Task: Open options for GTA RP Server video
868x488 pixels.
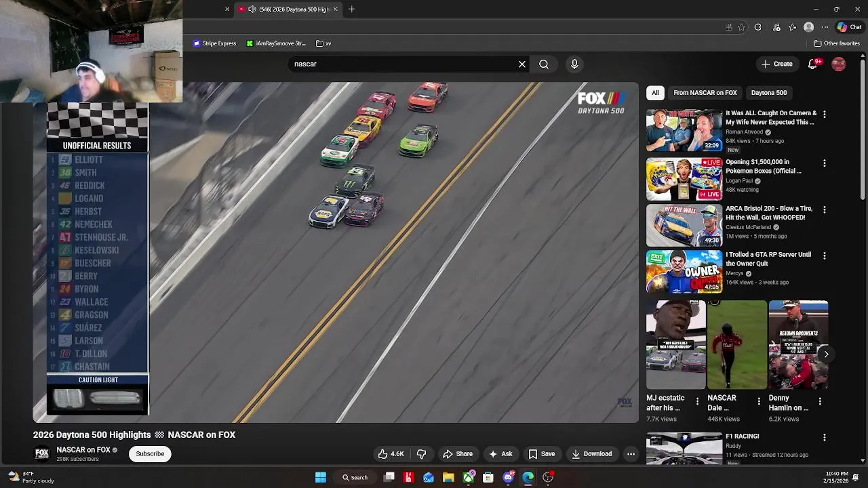Action: (825, 256)
